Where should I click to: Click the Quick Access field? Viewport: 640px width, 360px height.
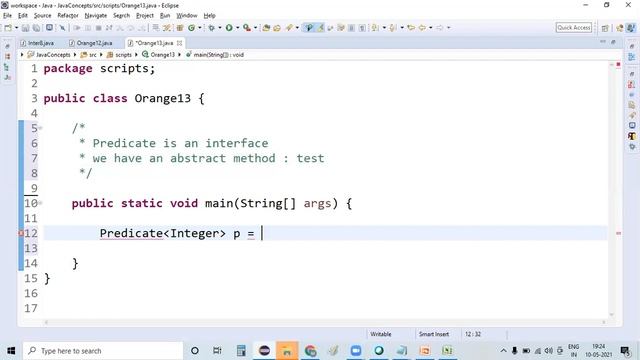pyautogui.click(x=573, y=28)
